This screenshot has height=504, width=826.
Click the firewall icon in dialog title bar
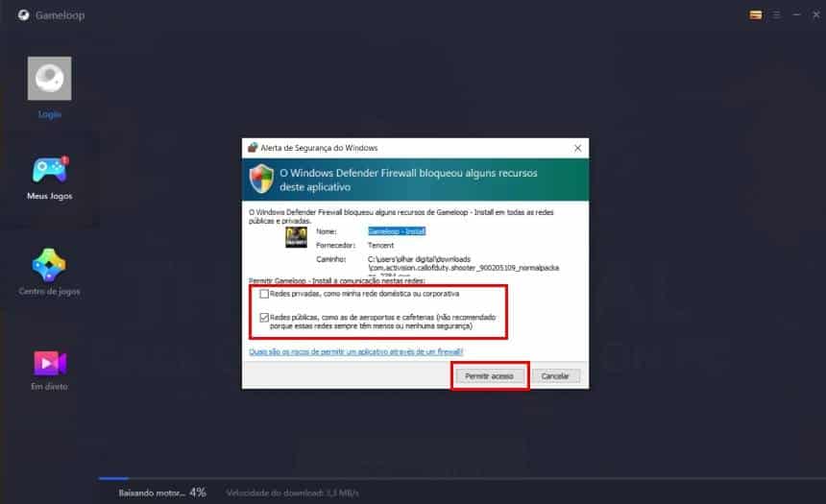coord(253,148)
